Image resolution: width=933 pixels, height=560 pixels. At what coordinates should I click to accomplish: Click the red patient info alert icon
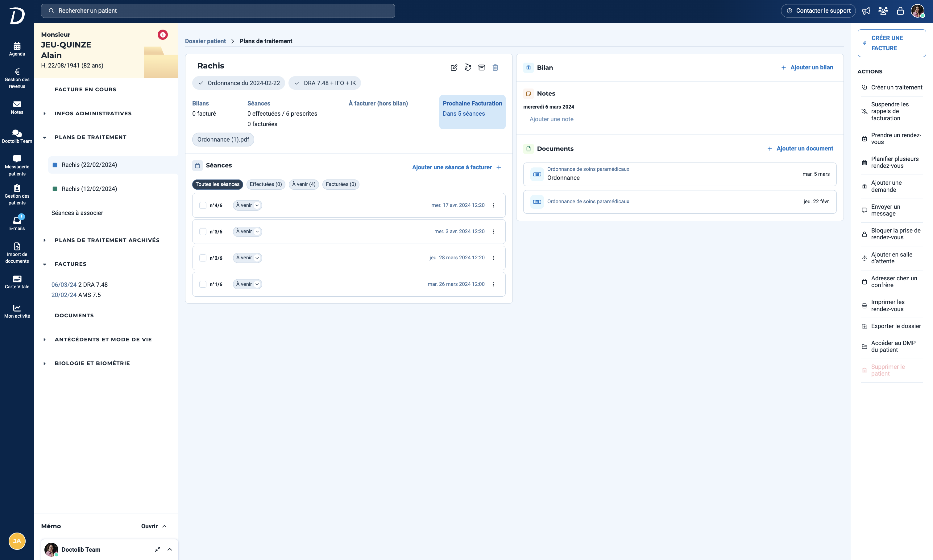tap(162, 35)
